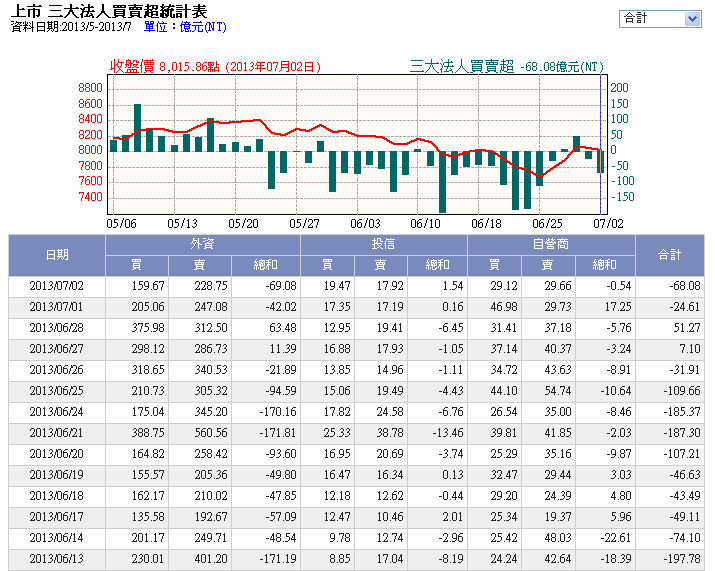Select date row 2013/06/27
Screen dimensions: 715x571
click(356, 349)
